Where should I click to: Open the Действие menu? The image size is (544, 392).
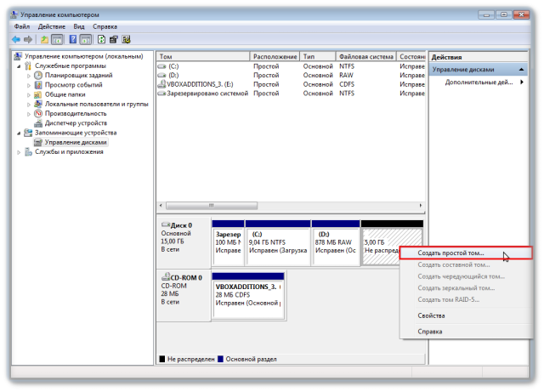pos(51,26)
